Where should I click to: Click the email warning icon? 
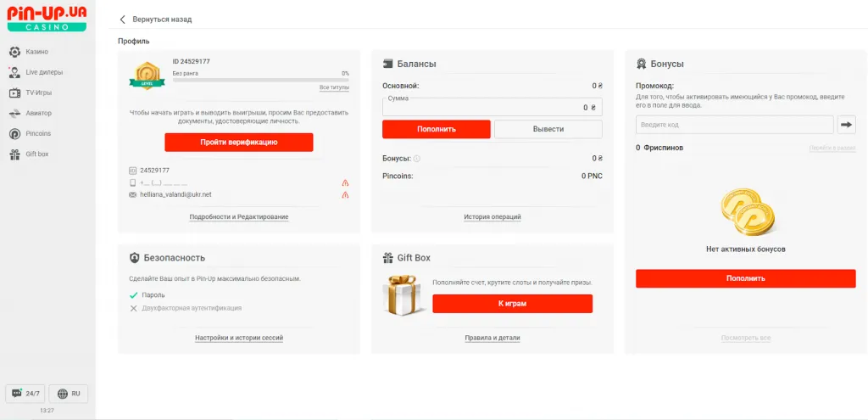click(346, 194)
